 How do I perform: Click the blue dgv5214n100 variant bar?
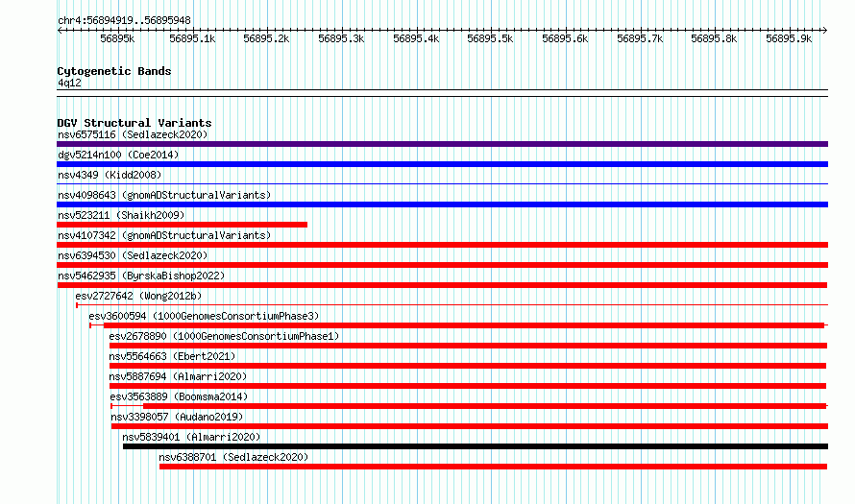pos(442,164)
